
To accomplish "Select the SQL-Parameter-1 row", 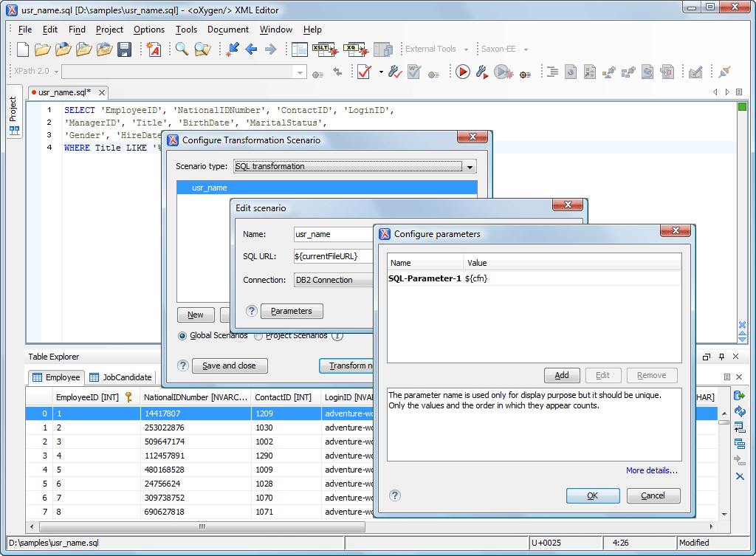I will point(535,278).
